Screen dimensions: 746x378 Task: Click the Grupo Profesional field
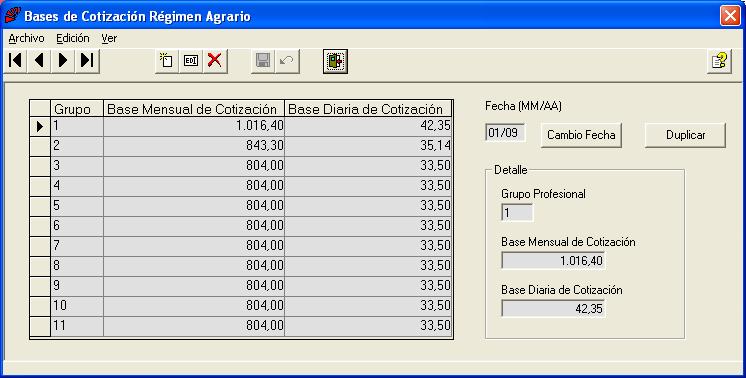[x=517, y=213]
